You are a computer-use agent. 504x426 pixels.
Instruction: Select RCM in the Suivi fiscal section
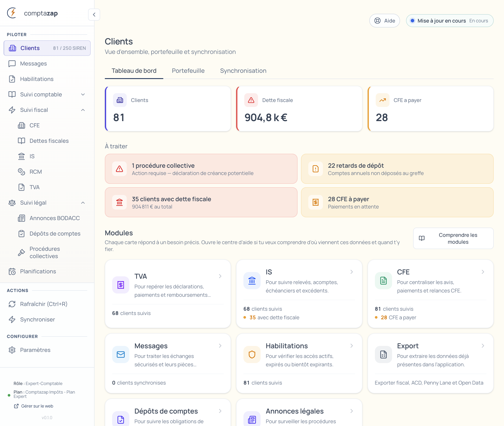(35, 172)
